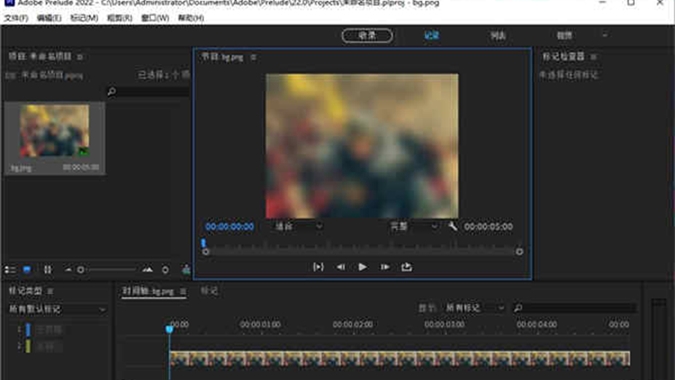
Task: Click the 00:00:02:00 mark on the timeline ruler
Action: tap(353, 324)
